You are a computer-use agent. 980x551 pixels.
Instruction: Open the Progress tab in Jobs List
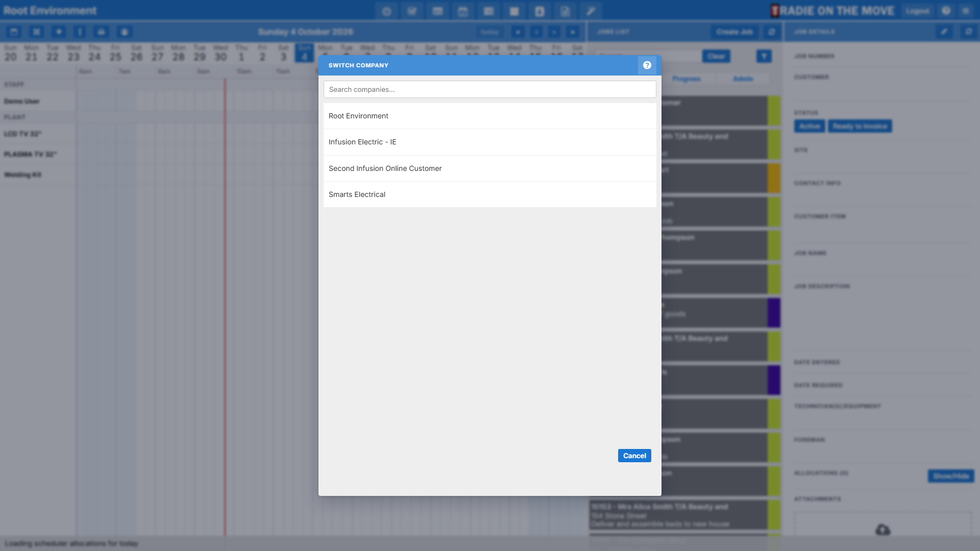pos(686,79)
